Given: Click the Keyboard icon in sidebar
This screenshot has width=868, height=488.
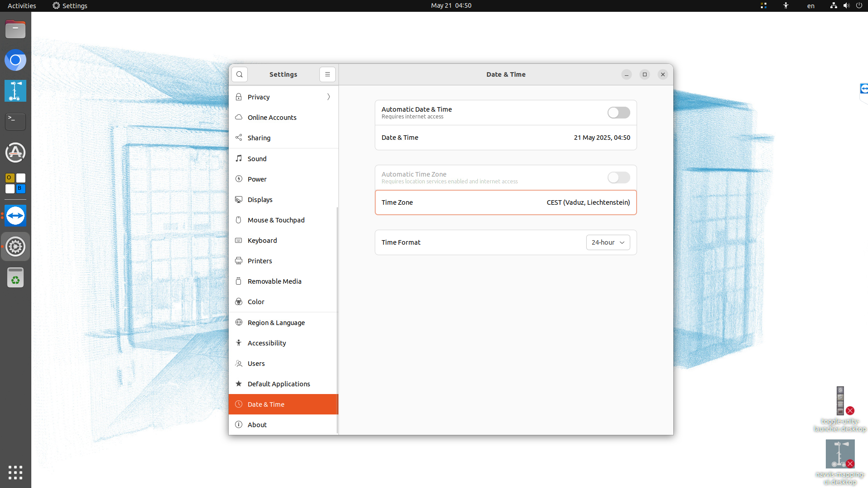Looking at the screenshot, I should click(x=239, y=240).
